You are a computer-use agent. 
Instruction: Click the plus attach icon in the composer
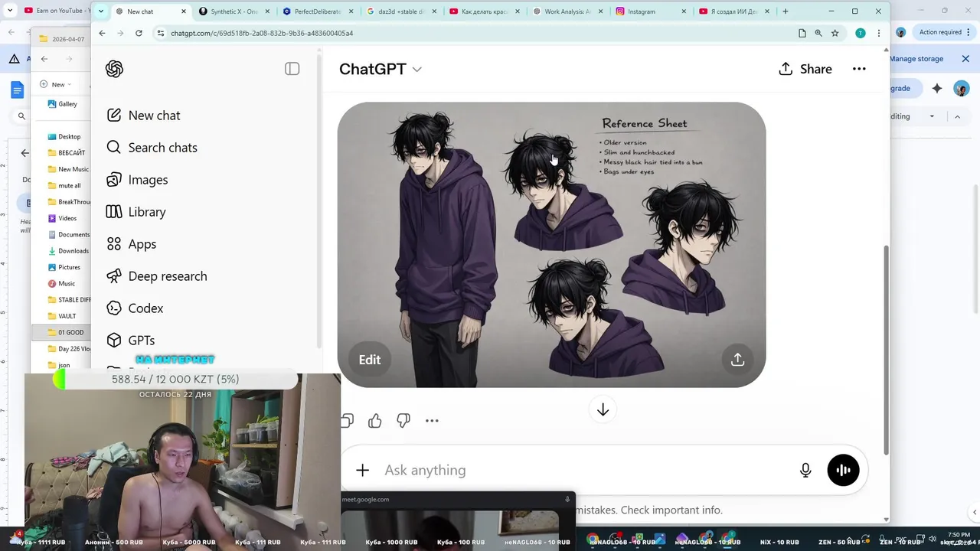pyautogui.click(x=362, y=470)
